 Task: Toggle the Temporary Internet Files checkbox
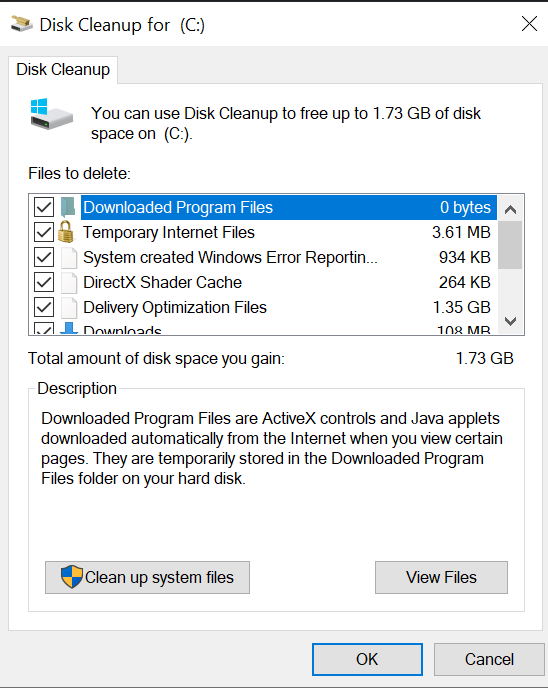[x=44, y=232]
